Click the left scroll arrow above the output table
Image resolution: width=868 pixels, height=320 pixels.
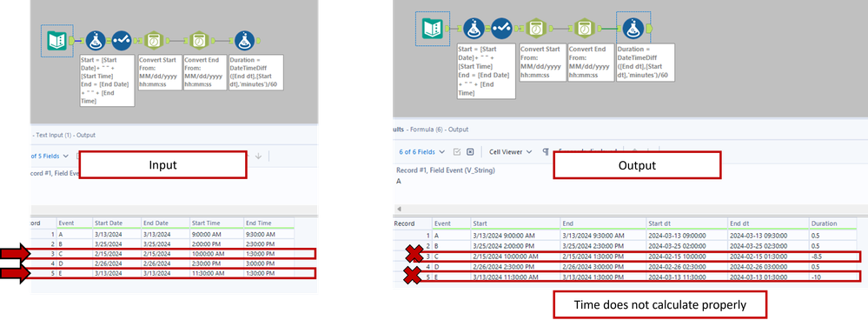[399, 209]
